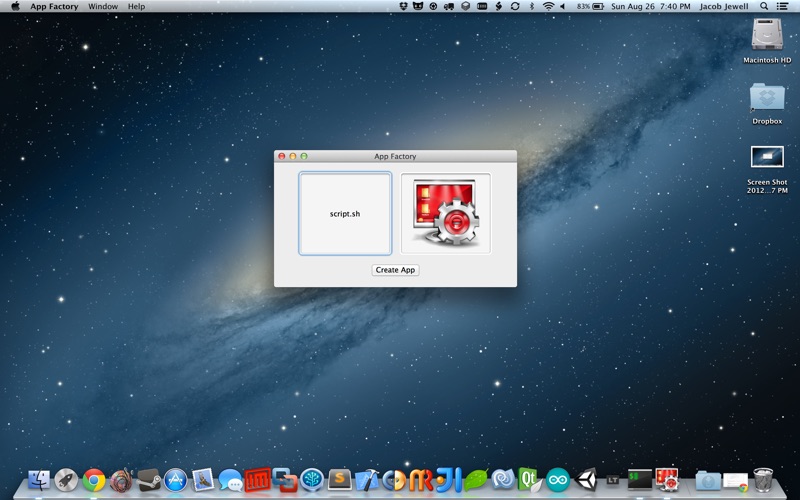Open Qt Creator from the Dock

tap(530, 480)
